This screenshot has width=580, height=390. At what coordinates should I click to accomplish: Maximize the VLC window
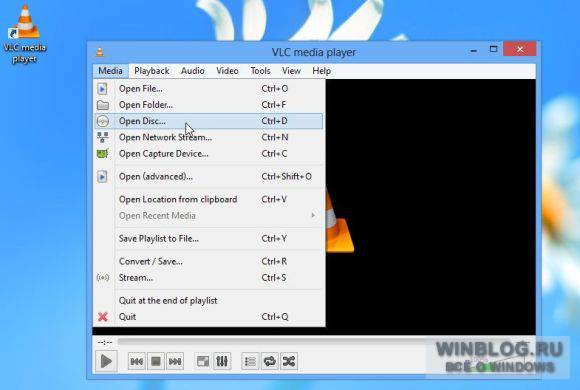[x=493, y=49]
